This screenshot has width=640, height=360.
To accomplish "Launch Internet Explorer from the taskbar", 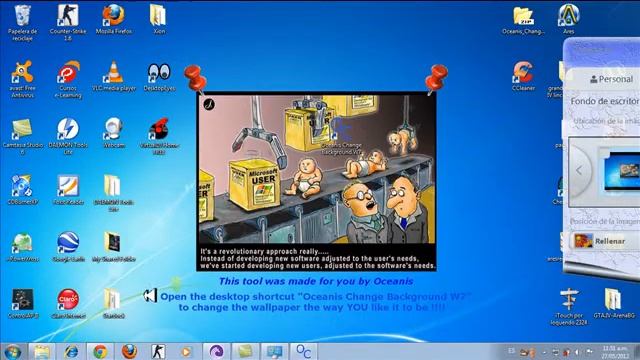I will point(71,351).
